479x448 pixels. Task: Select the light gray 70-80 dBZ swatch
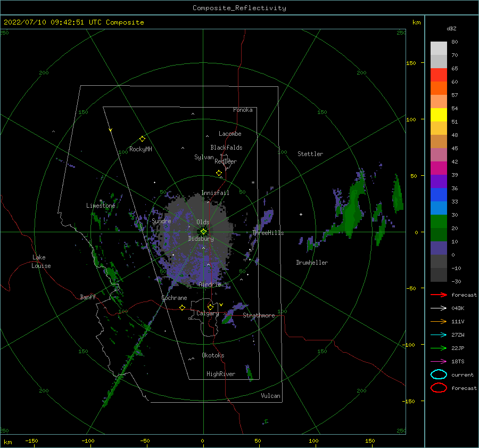point(439,48)
